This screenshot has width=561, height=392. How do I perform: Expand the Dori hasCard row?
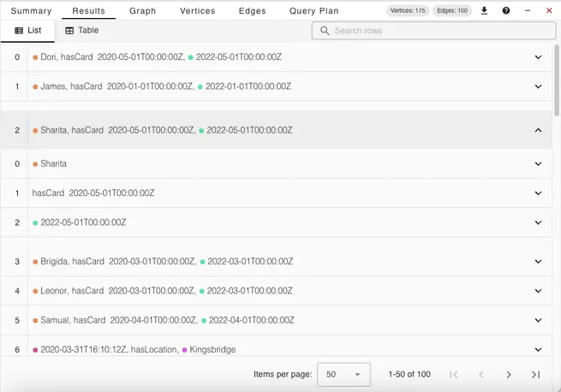538,57
